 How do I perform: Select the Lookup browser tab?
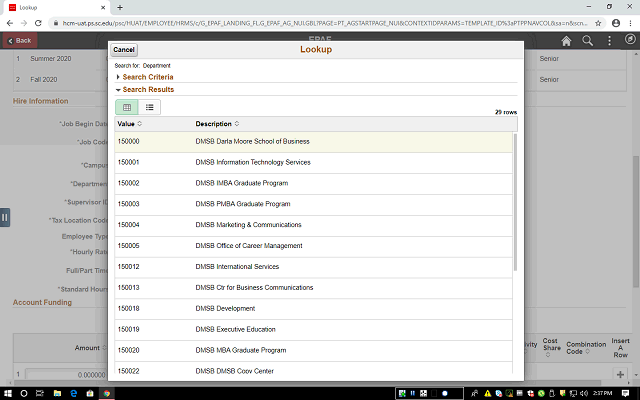[56, 7]
